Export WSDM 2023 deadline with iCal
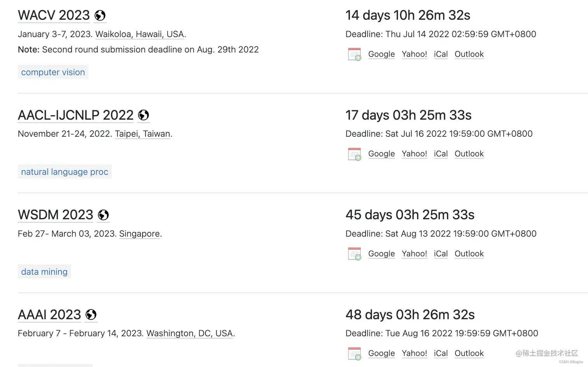The image size is (588, 367). coord(441,253)
